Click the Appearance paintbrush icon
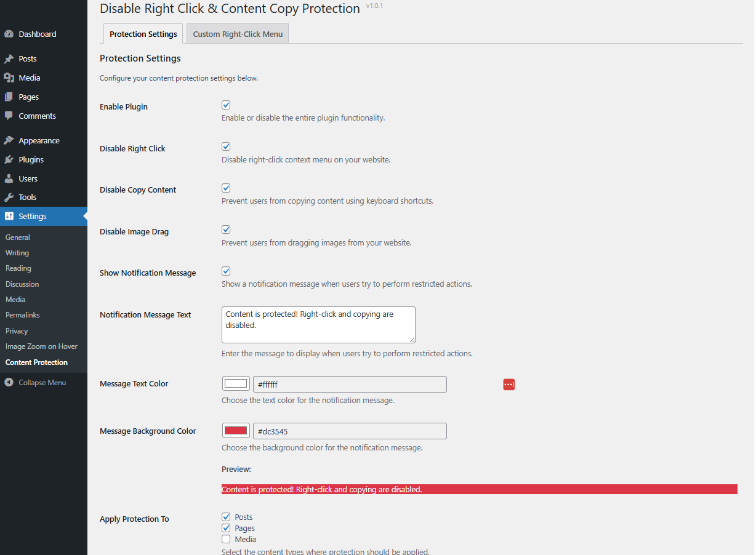 point(9,141)
